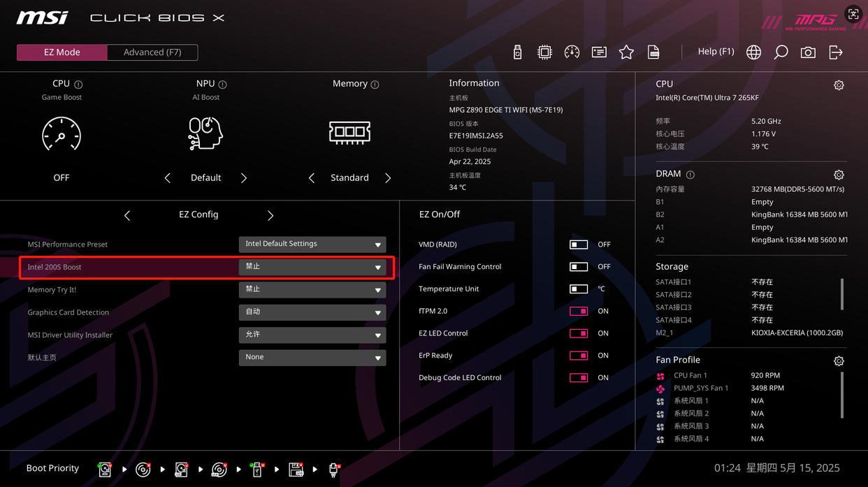This screenshot has height=487, width=868.
Task: Go to next NPU AI Boost option
Action: point(244,178)
